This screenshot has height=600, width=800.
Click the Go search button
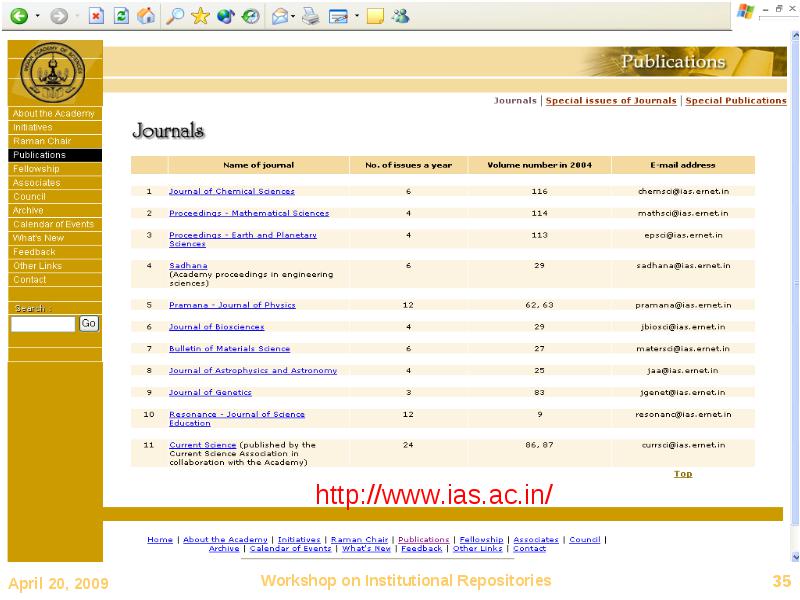tap(89, 323)
